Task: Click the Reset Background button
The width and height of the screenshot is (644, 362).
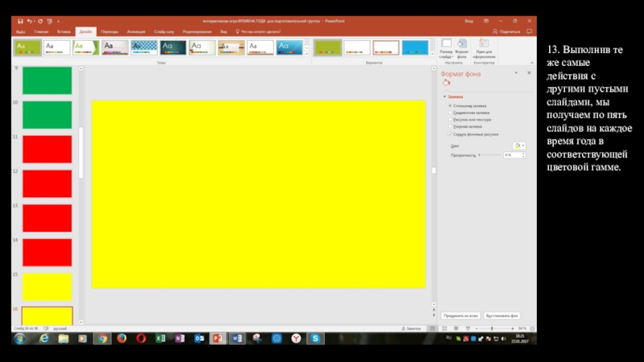Action: [505, 315]
